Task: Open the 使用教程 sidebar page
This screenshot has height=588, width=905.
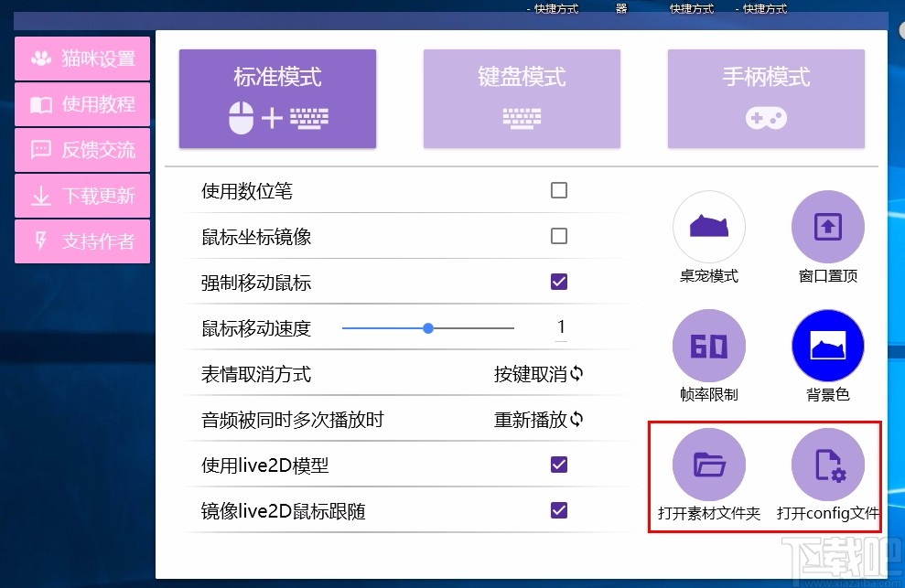Action: (x=82, y=104)
